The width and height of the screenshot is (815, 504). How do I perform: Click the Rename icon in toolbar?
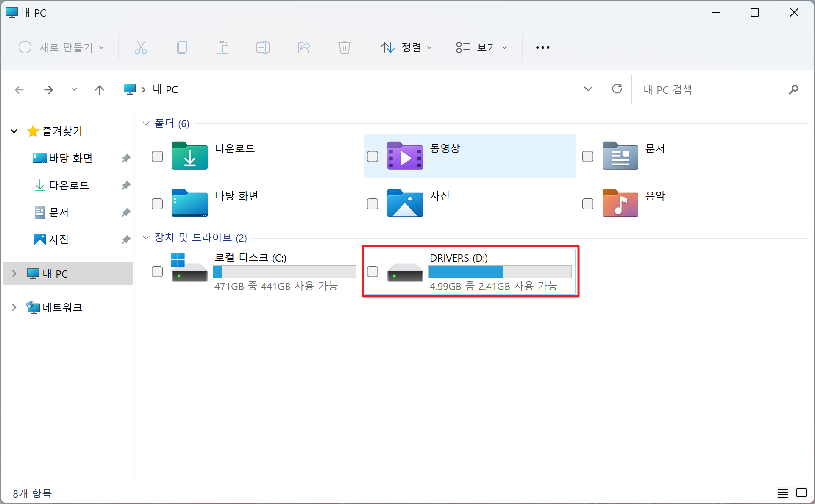point(263,47)
